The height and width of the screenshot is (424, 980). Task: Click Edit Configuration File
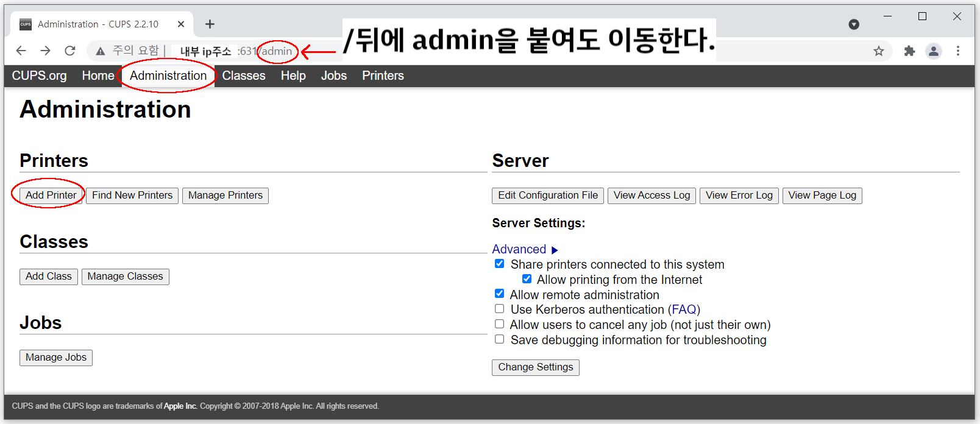pyautogui.click(x=548, y=196)
